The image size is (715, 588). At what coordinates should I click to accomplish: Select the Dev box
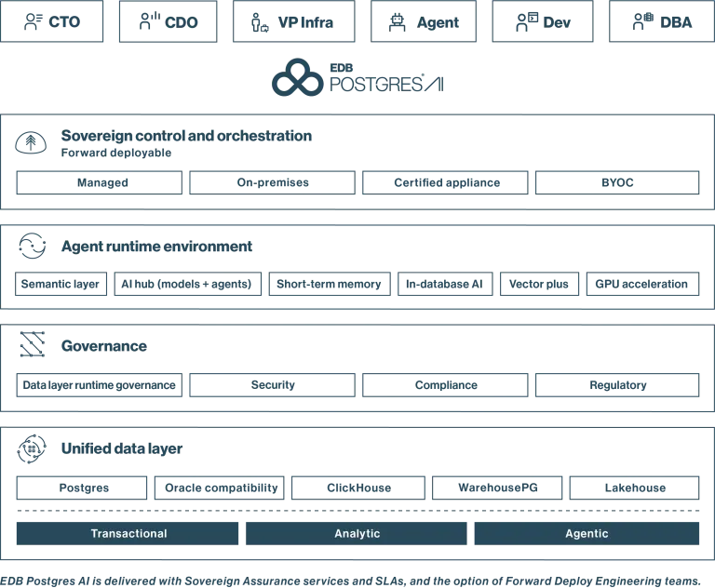(543, 21)
